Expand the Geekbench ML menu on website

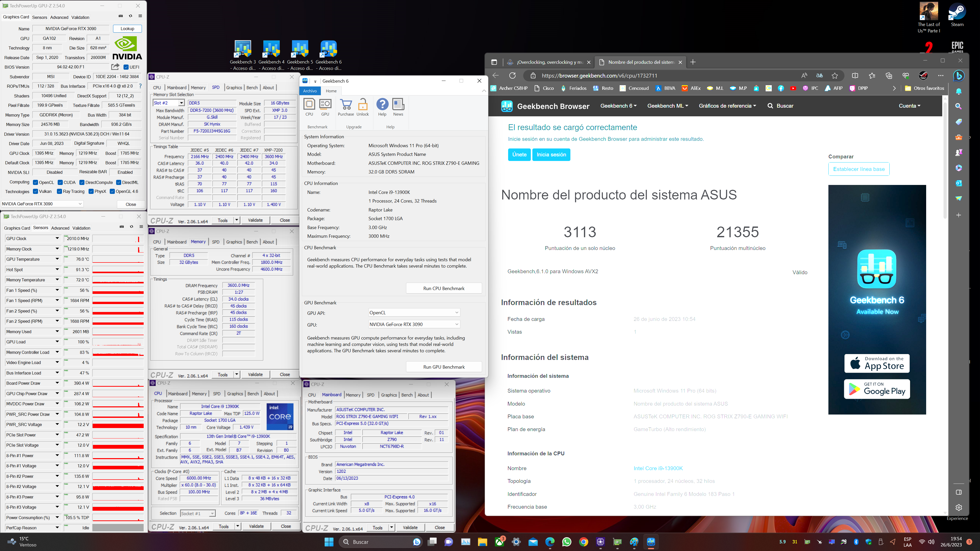668,106
